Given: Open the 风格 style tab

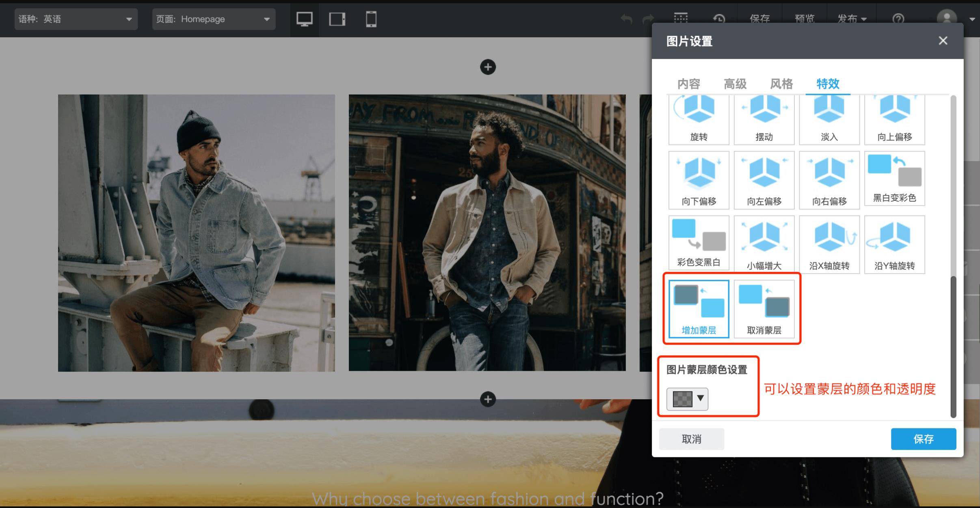Looking at the screenshot, I should (781, 84).
